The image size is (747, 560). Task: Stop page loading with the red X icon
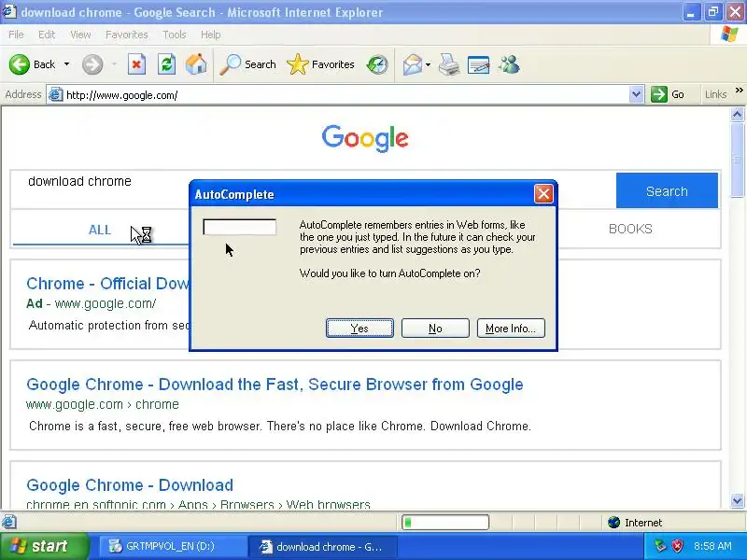[136, 64]
